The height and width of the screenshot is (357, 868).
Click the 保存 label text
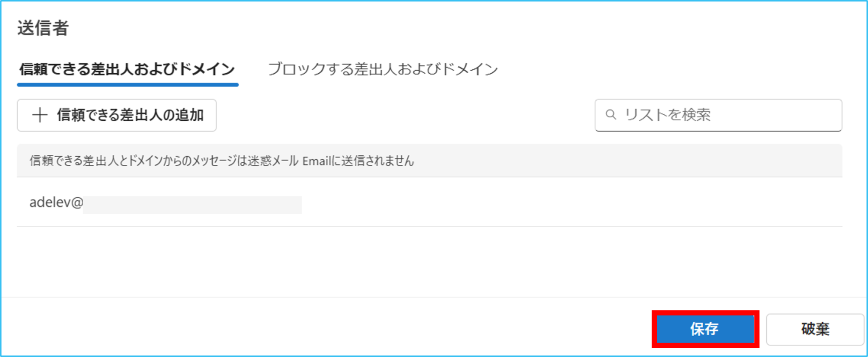coord(704,329)
